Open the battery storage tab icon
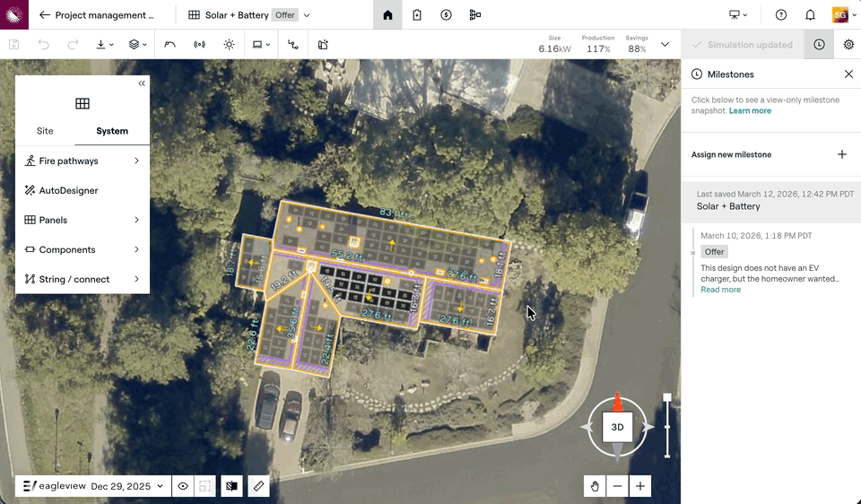 (417, 15)
